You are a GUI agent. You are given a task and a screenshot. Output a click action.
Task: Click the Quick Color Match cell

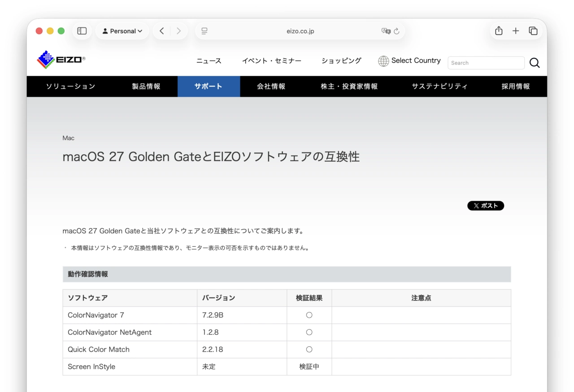pyautogui.click(x=130, y=349)
